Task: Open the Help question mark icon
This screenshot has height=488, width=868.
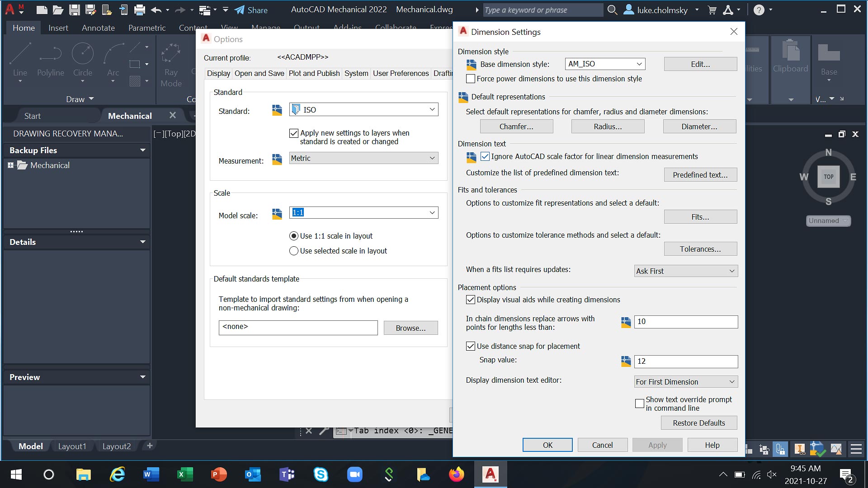Action: (x=759, y=10)
